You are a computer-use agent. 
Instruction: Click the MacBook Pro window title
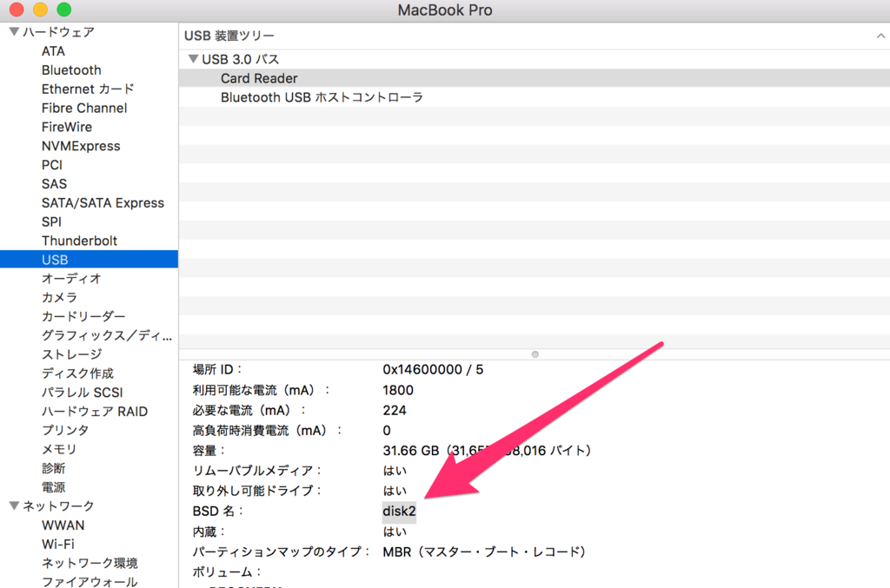pos(445,10)
